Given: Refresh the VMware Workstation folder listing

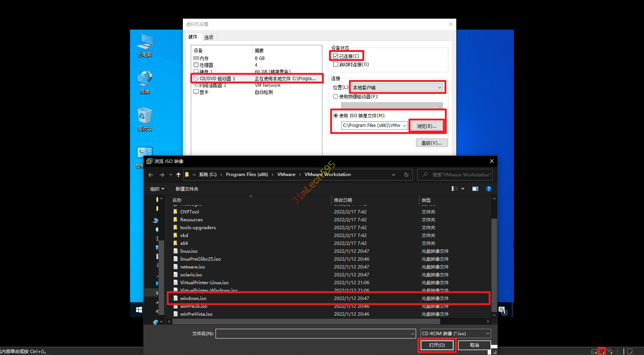Looking at the screenshot, I should [x=406, y=175].
